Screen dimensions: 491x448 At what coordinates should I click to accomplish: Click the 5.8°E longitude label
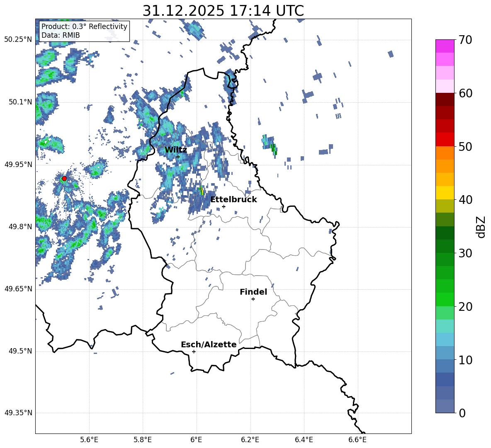pyautogui.click(x=143, y=440)
